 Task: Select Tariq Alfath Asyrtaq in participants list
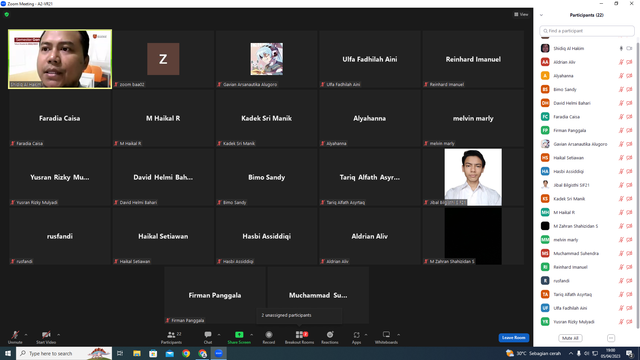[x=587, y=294]
